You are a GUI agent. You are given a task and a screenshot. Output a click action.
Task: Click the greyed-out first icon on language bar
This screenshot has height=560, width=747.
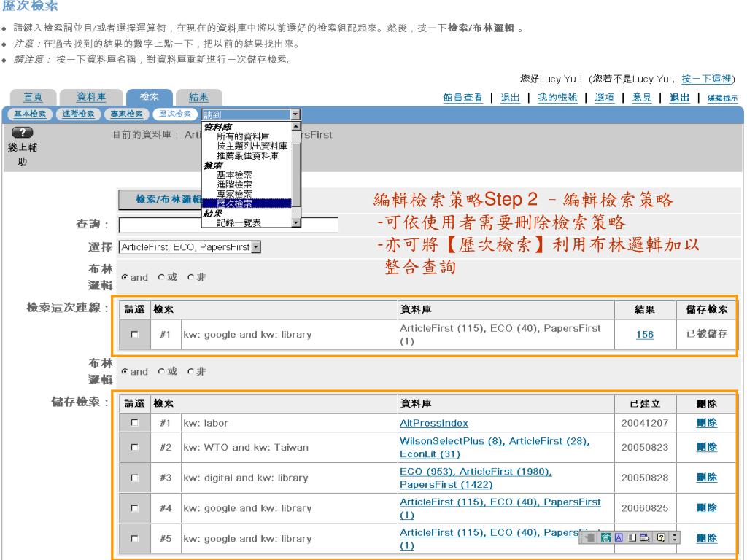[589, 539]
